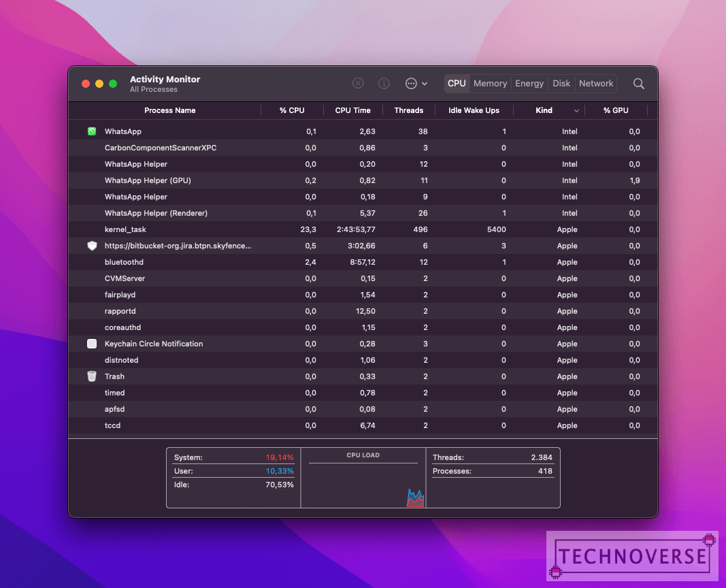The image size is (726, 588).
Task: Select the apfsd process
Action: (114, 409)
